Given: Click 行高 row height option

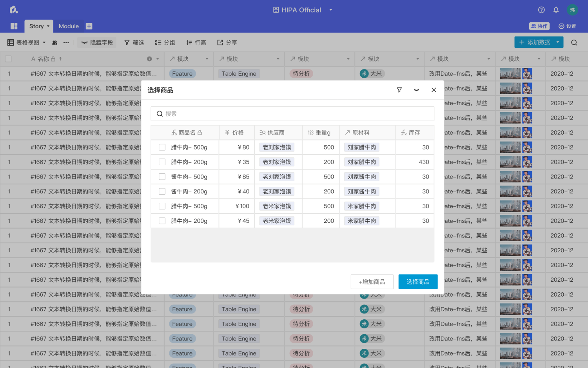Looking at the screenshot, I should point(196,42).
